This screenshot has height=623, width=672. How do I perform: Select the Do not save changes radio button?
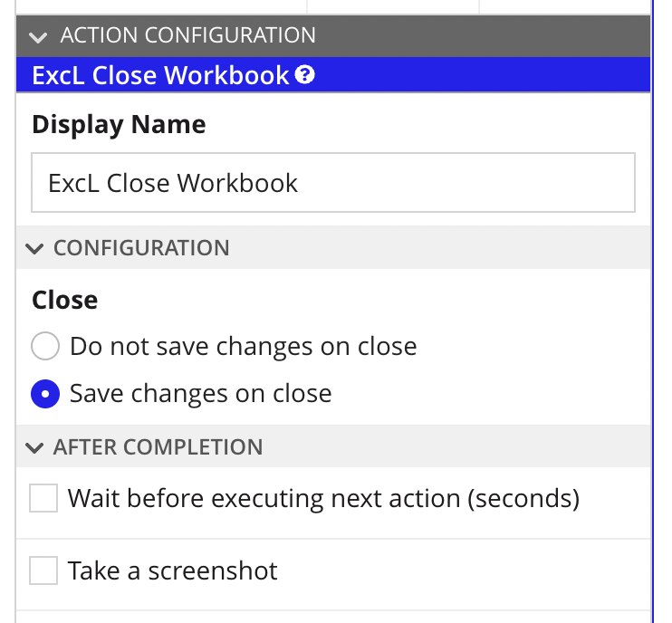click(x=45, y=346)
